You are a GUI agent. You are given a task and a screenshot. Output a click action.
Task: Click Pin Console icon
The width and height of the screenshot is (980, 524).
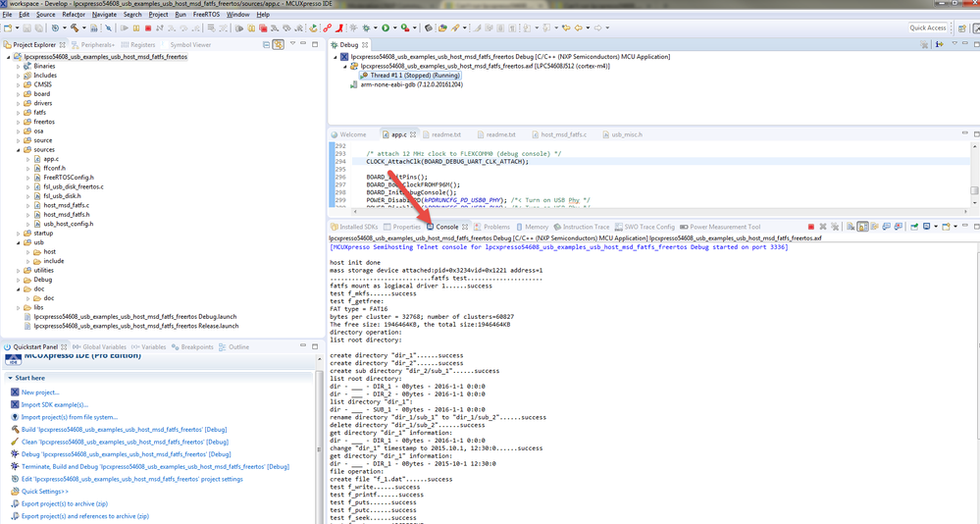914,227
